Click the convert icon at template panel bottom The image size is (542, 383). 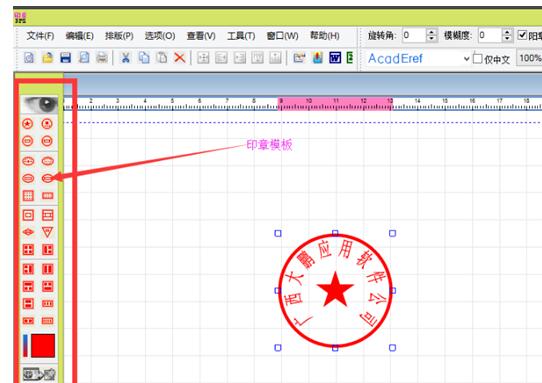click(39, 374)
